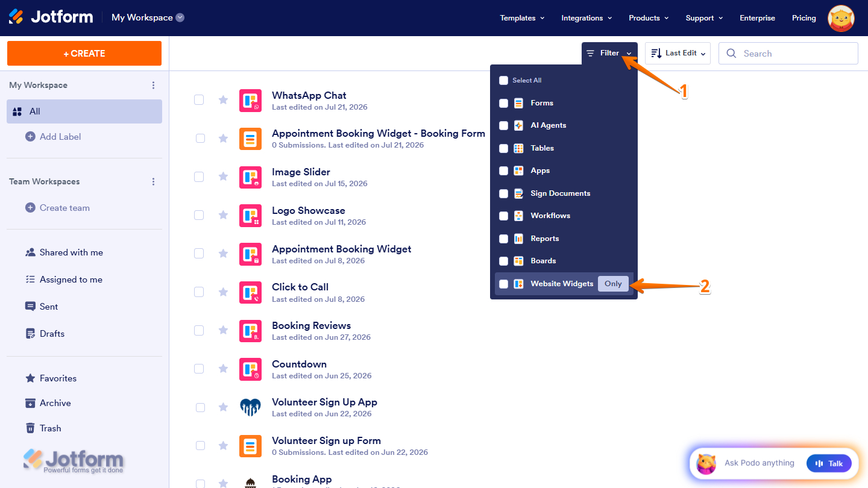Check the Boards filter checkbox
The height and width of the screenshot is (488, 868).
tap(503, 261)
